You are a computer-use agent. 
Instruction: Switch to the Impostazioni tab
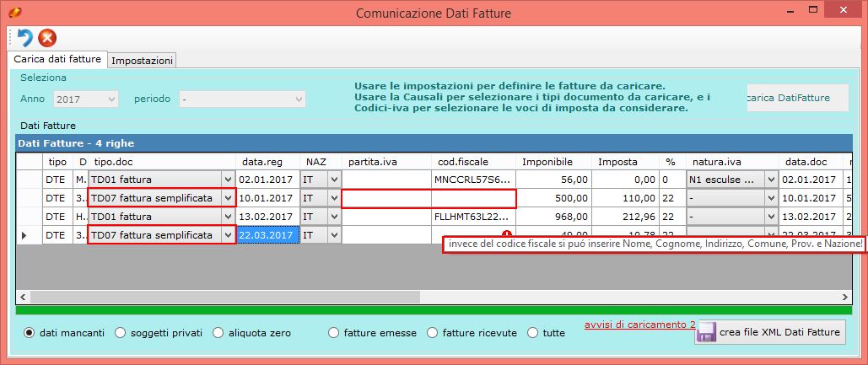click(x=143, y=61)
